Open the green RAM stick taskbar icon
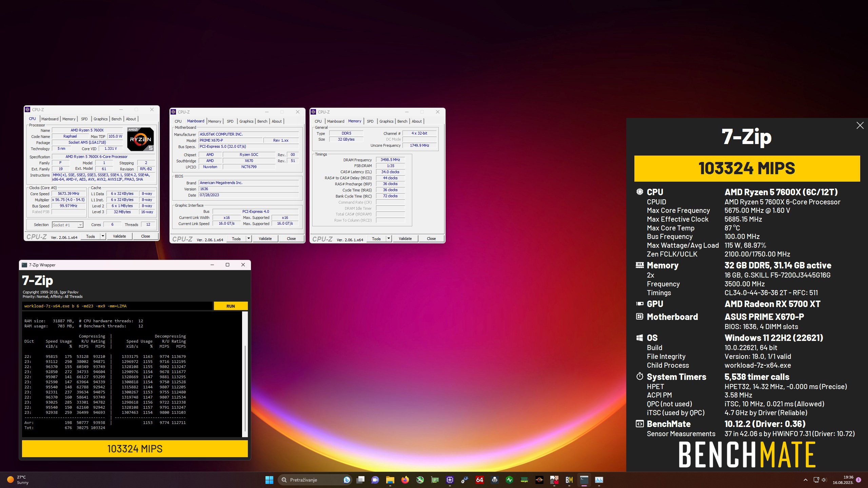This screenshot has height=488, width=868. [x=525, y=480]
